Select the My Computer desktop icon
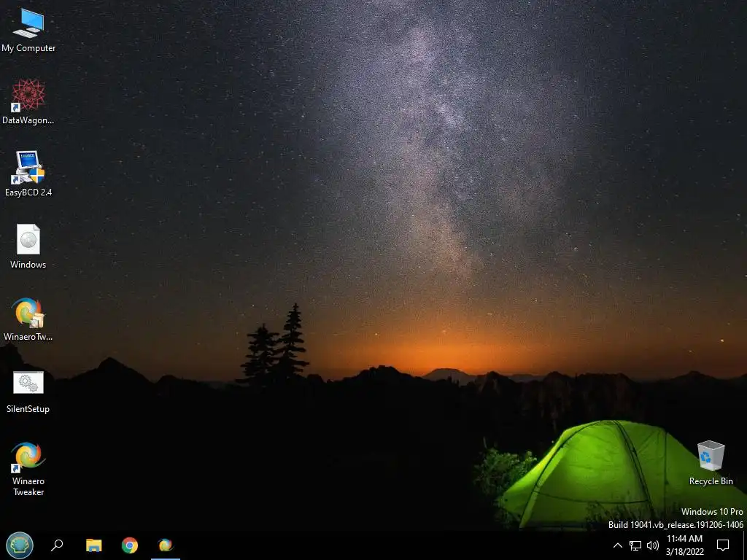Image resolution: width=747 pixels, height=560 pixels. point(28,31)
